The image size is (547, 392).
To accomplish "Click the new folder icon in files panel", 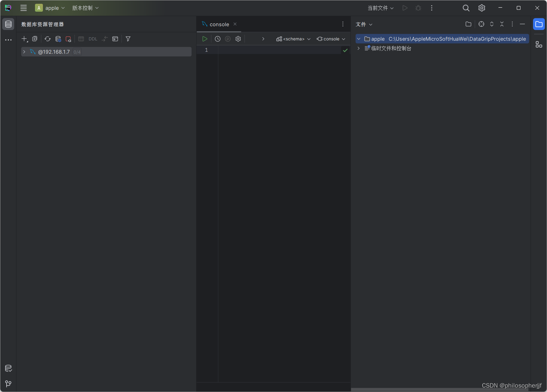I will (x=468, y=24).
